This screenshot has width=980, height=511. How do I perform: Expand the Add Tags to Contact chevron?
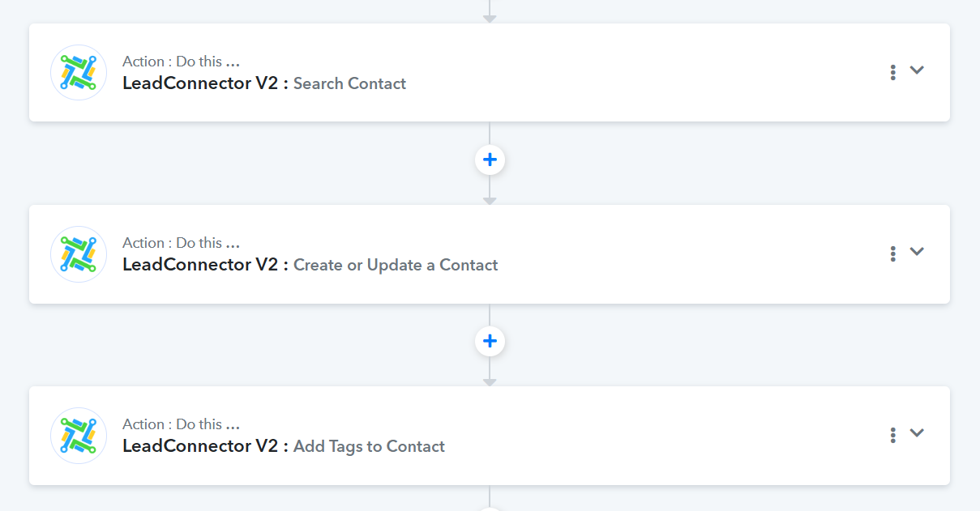tap(917, 433)
